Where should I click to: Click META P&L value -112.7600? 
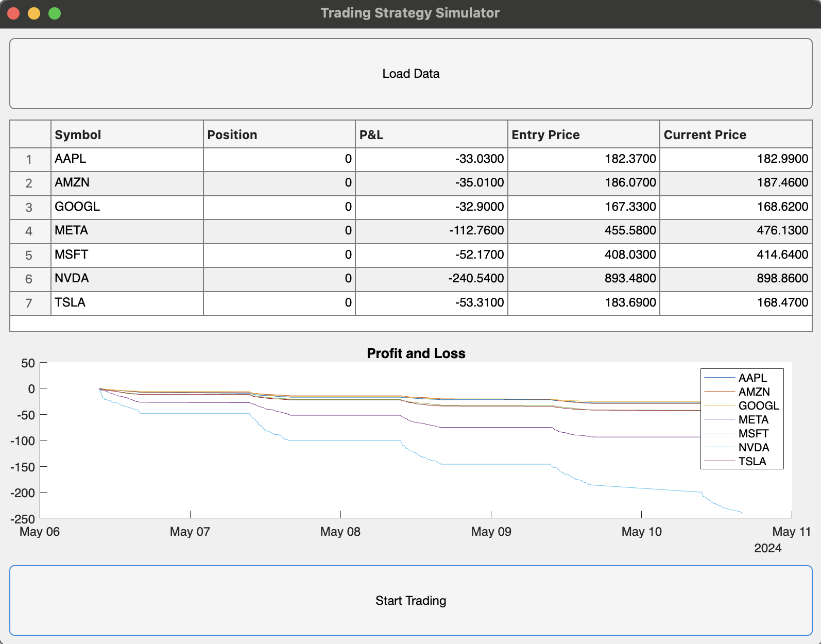coord(432,231)
